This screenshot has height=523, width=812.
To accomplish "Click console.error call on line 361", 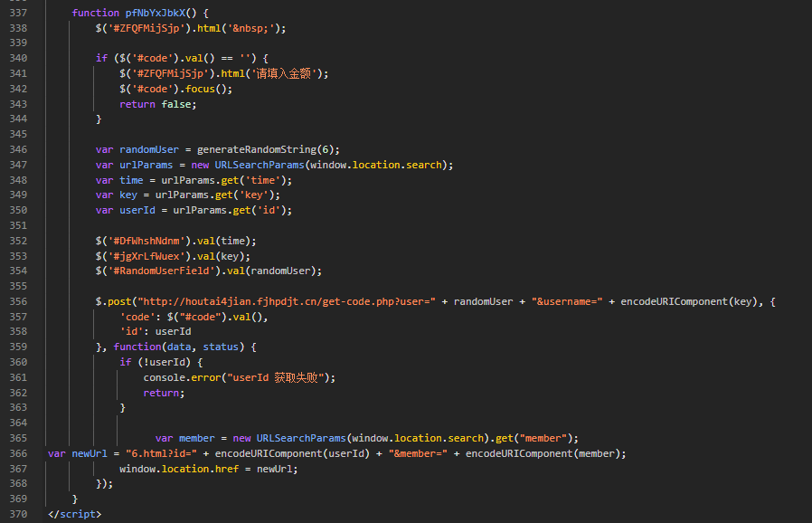I will (182, 377).
